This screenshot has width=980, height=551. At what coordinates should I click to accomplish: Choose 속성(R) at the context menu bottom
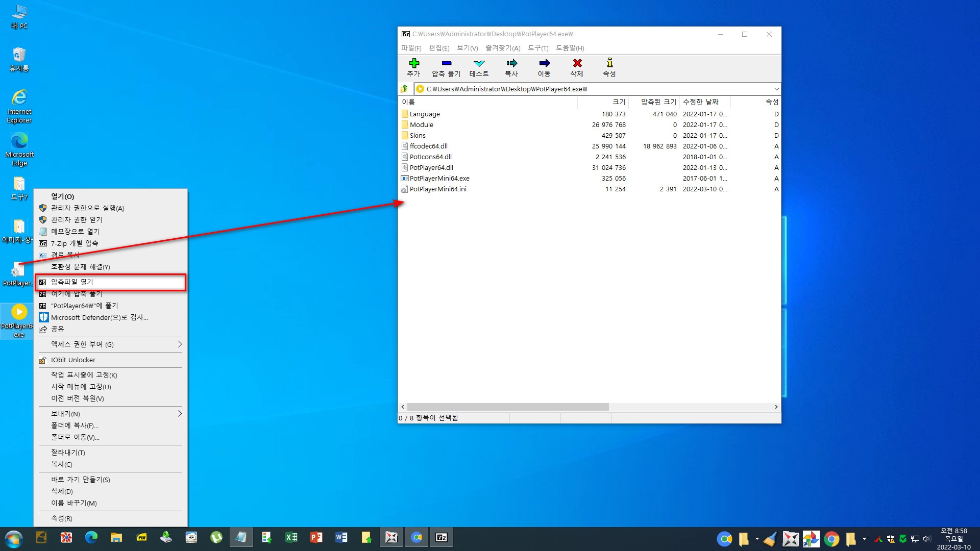tap(110, 518)
